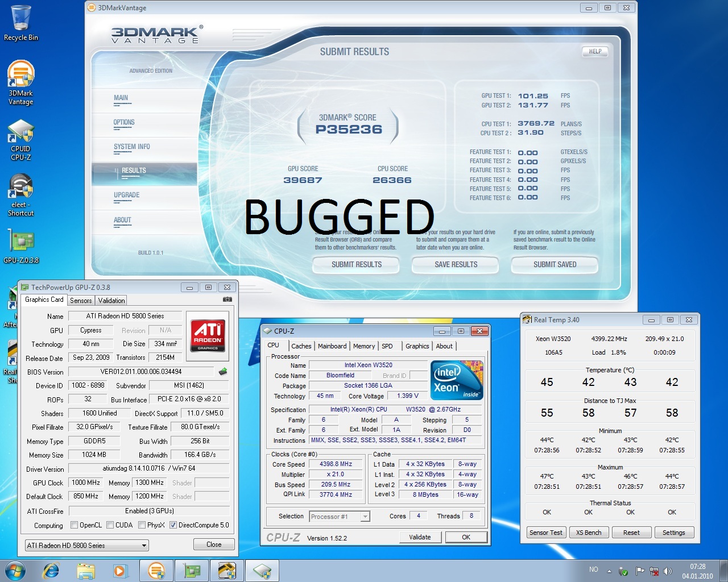Screen dimensions: 728x582
Task: Click the BIOS save chip icon in GPU-Z
Action: pos(223,371)
